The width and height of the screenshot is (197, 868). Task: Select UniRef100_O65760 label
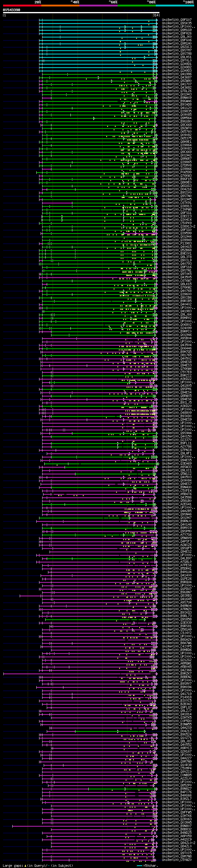point(177,131)
